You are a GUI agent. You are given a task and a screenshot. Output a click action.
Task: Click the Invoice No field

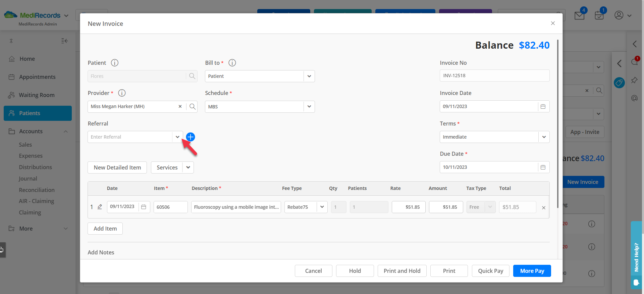pos(495,76)
